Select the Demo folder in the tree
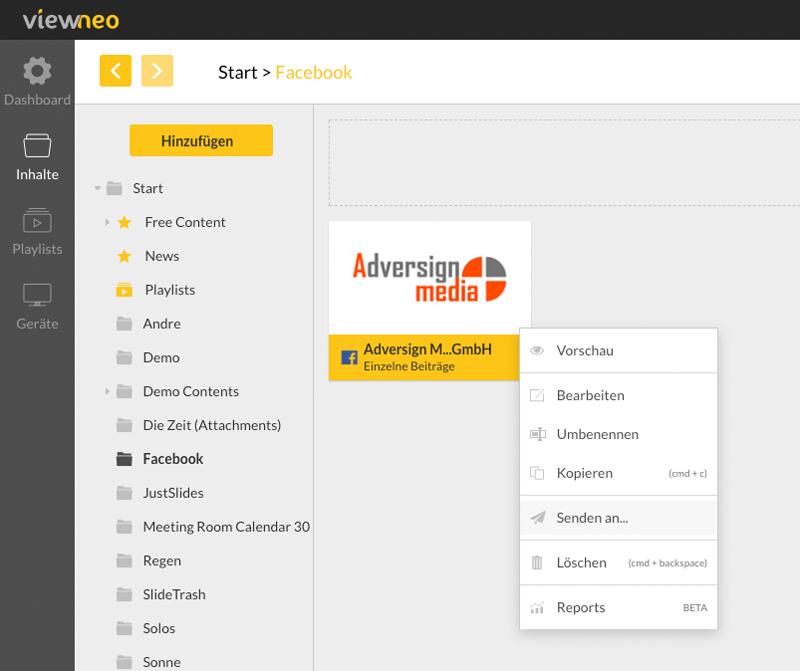Image resolution: width=800 pixels, height=671 pixels. point(161,358)
